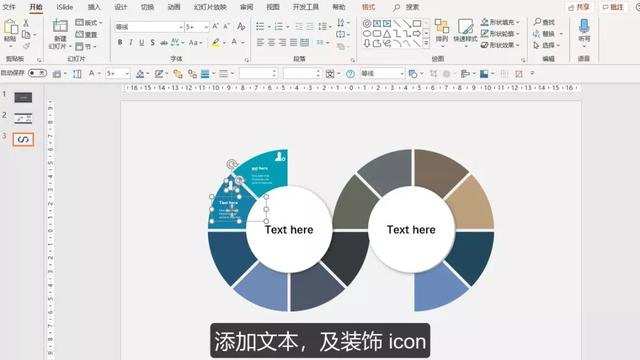The image size is (640, 360).
Task: Open the font name dropdown in ribbon
Action: coord(181,27)
